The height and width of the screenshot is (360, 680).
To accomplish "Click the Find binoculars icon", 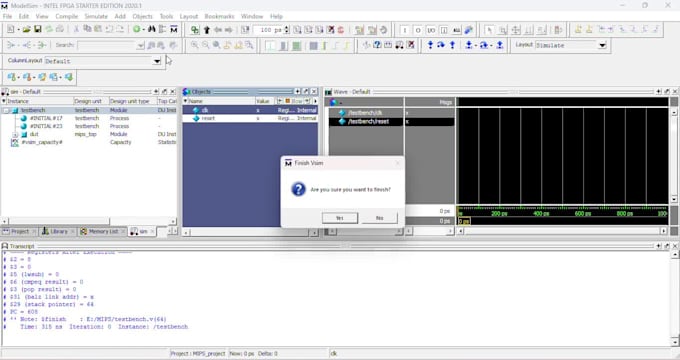I will coord(151,29).
